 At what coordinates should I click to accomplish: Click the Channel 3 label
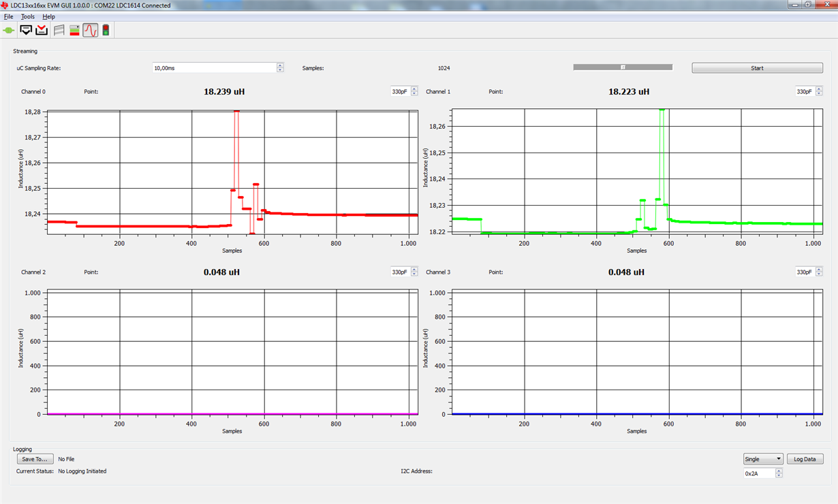[438, 272]
